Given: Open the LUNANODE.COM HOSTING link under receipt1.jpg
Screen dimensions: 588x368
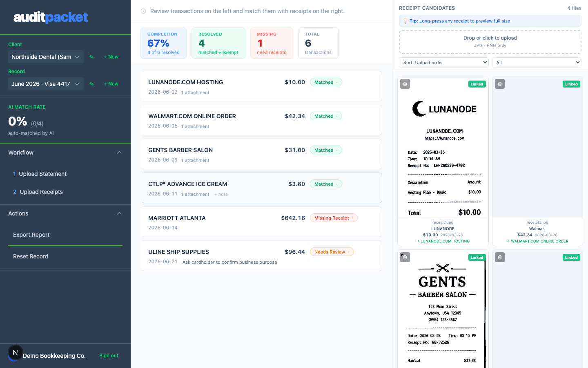Looking at the screenshot, I should click(443, 241).
